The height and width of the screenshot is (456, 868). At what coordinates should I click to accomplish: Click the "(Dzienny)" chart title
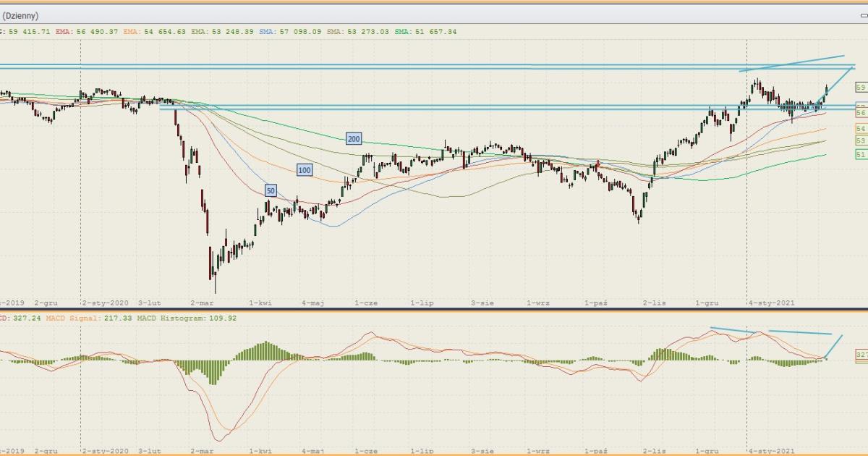coord(21,15)
